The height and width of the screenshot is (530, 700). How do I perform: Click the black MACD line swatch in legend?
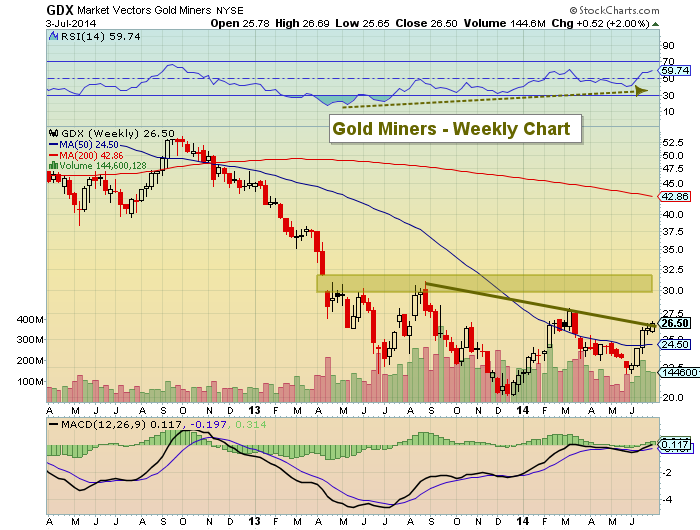coord(53,425)
